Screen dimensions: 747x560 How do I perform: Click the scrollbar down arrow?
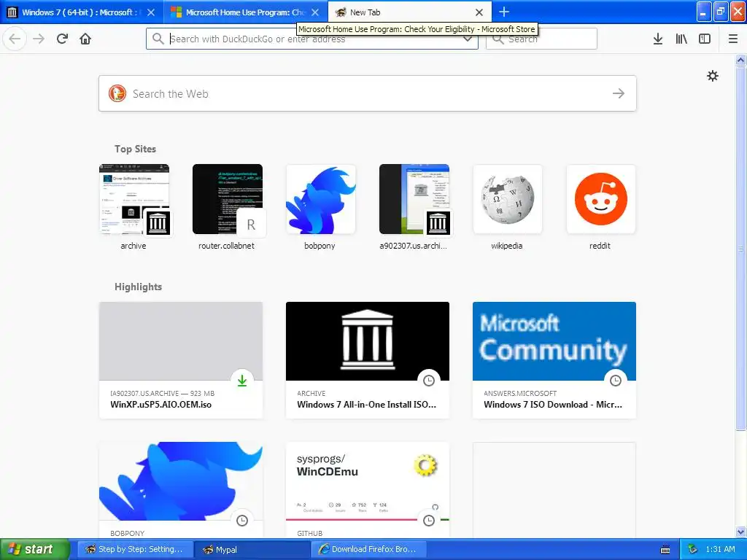(x=740, y=532)
